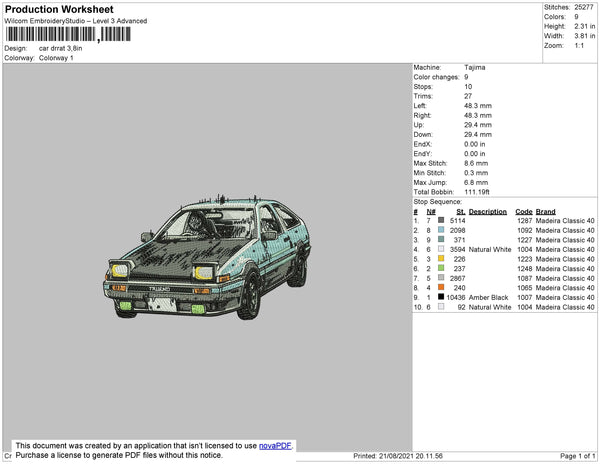Click the teal thread swatch in row 3
600x464 pixels.
point(441,240)
